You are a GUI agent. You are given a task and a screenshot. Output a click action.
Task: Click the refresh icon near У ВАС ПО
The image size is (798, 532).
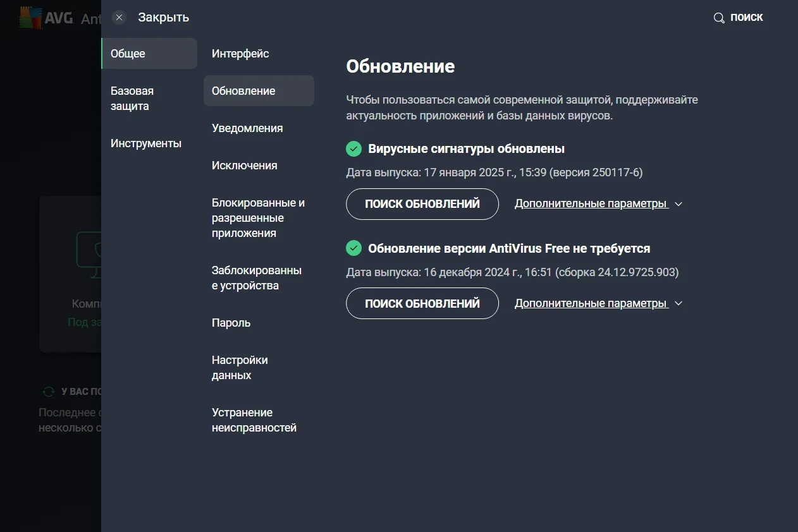(x=49, y=392)
